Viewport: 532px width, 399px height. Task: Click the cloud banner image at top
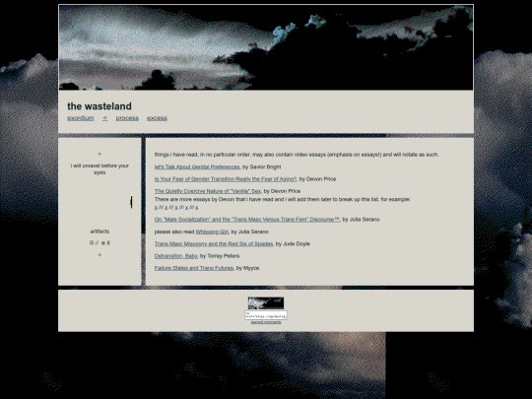[x=266, y=47]
